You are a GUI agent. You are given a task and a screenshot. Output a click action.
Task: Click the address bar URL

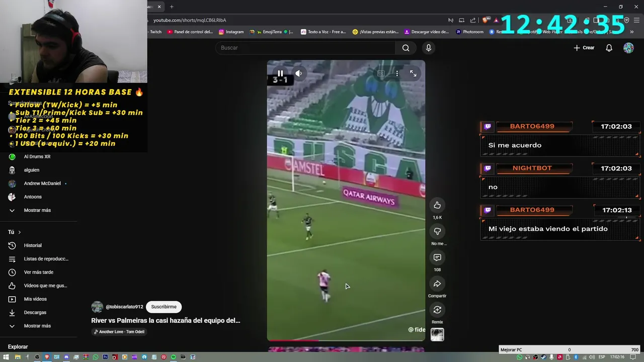tap(190, 20)
